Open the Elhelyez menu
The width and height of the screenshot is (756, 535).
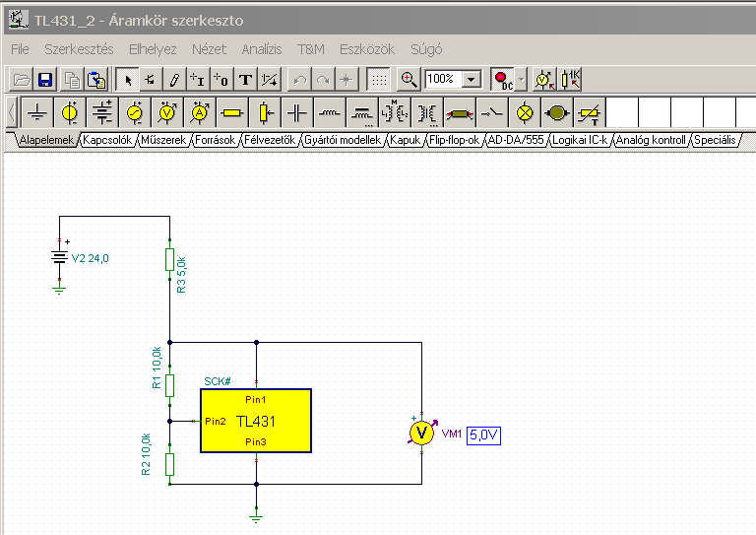[153, 49]
